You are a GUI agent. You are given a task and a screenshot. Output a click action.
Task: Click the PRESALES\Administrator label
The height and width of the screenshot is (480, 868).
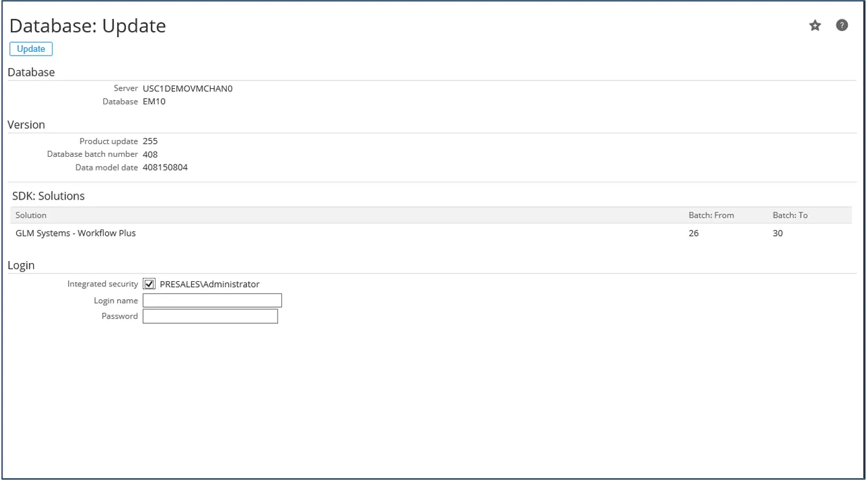[209, 284]
